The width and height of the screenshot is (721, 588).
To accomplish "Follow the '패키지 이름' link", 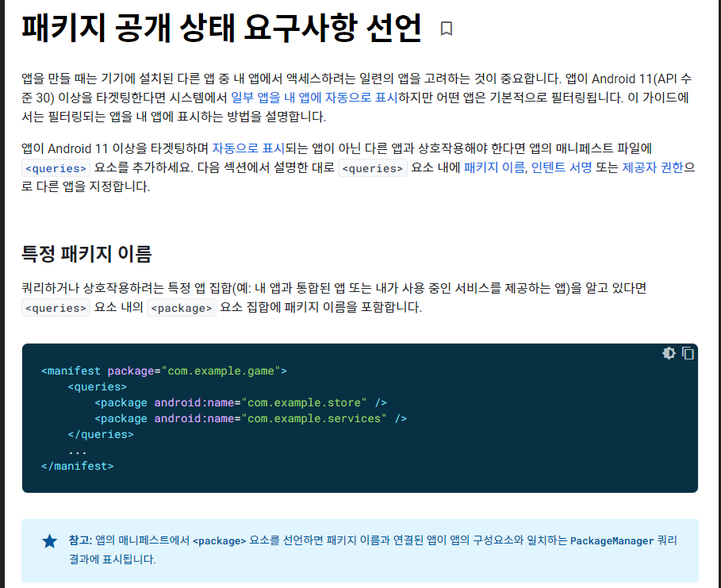I will point(494,167).
